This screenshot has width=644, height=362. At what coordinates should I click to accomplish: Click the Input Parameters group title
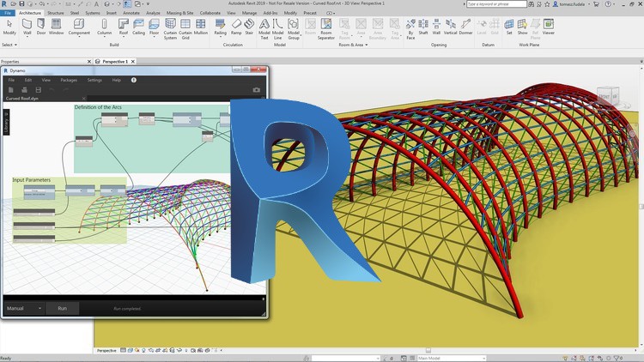coord(31,180)
